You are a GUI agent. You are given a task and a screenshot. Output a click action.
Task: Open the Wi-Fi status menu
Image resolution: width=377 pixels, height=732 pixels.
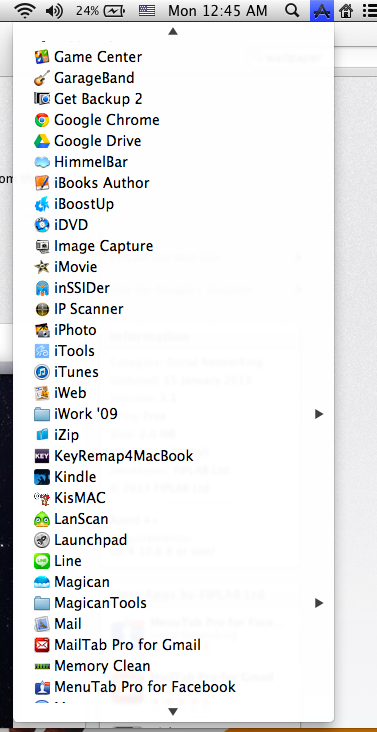tap(25, 10)
